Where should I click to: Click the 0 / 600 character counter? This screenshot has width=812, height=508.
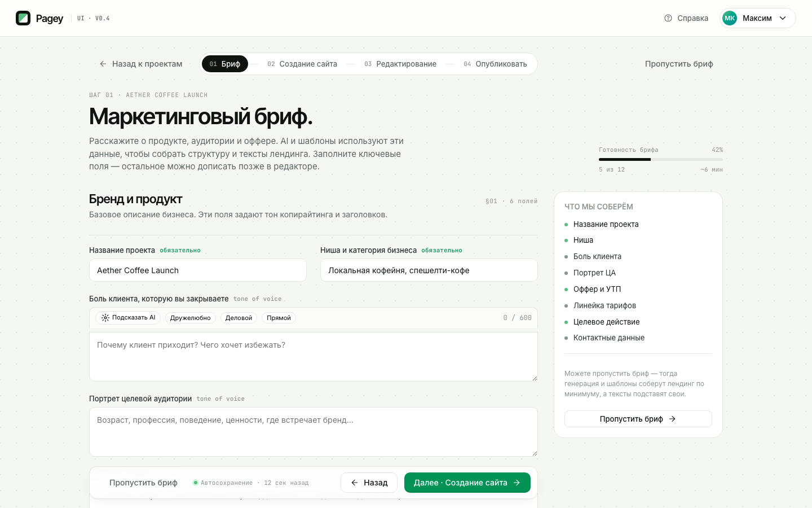(x=518, y=318)
